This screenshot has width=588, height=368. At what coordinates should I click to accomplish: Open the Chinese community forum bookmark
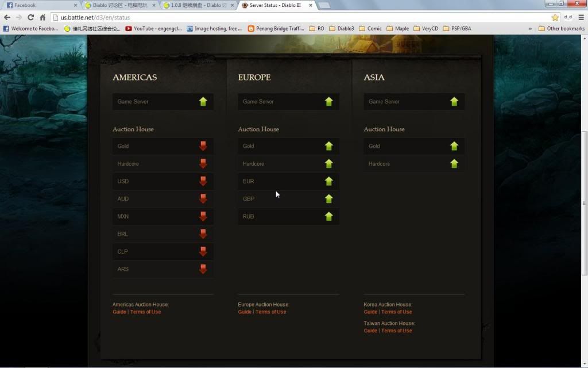click(x=92, y=29)
